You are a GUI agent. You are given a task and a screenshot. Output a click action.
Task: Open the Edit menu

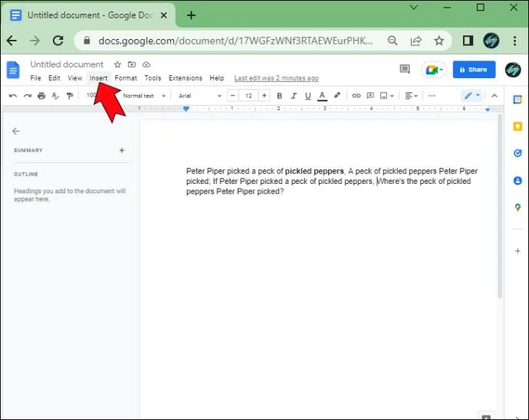click(54, 78)
